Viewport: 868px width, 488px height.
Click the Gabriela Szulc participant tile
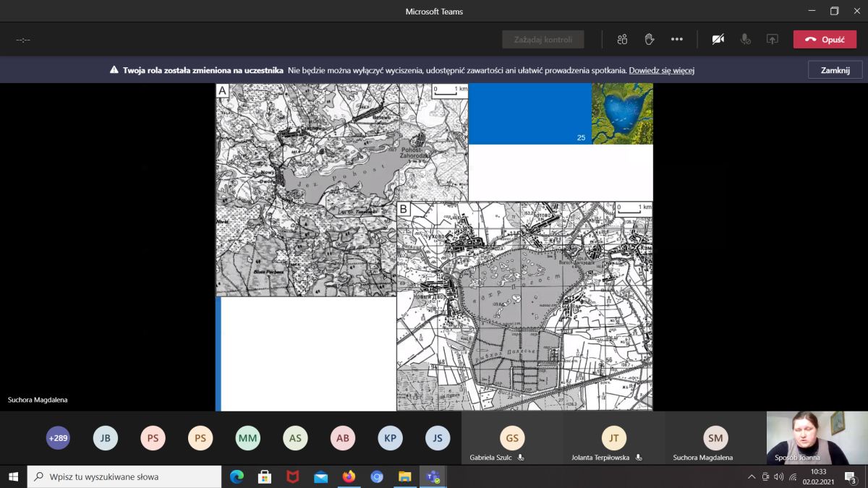pyautogui.click(x=512, y=438)
